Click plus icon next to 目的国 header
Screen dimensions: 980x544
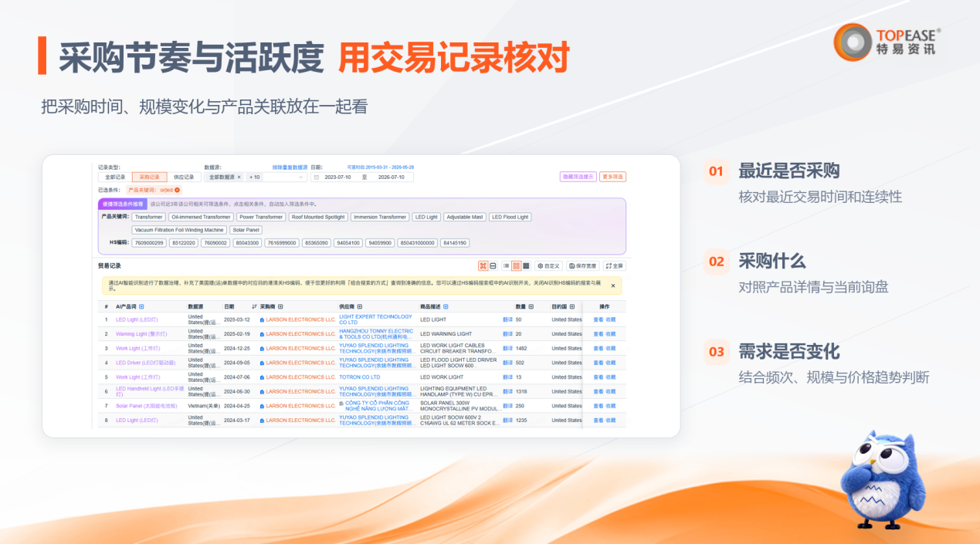click(x=571, y=306)
